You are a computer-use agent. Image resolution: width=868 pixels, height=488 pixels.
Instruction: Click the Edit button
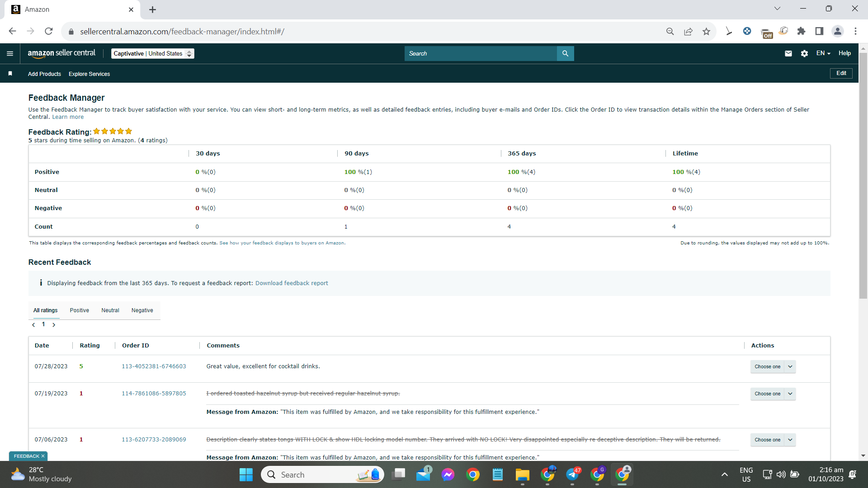point(841,73)
